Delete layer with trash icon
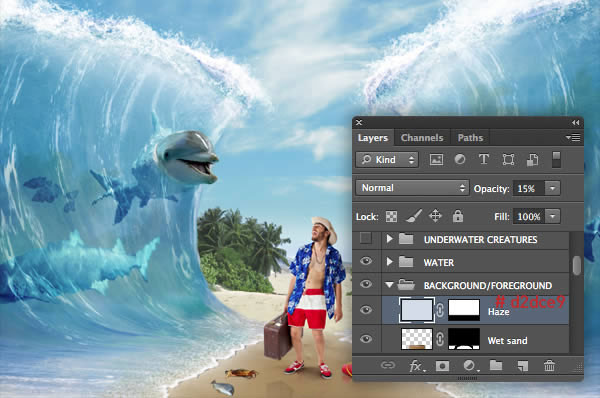Viewport: 600px width, 398px height. click(549, 366)
